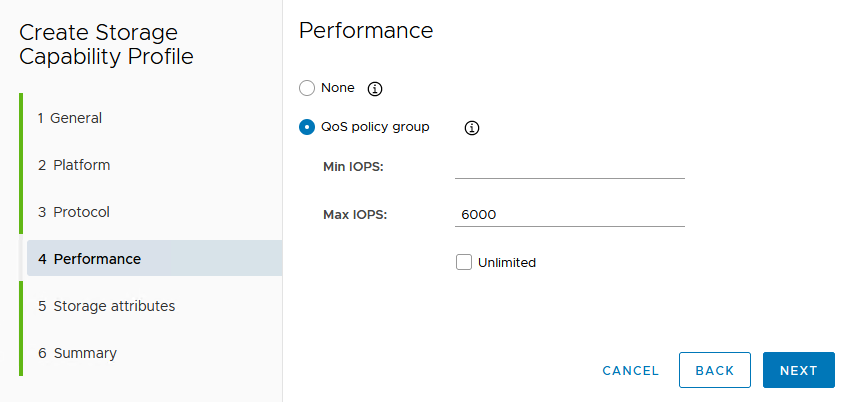The image size is (850, 402).
Task: Click the Max IOPS label
Action: [x=355, y=214]
